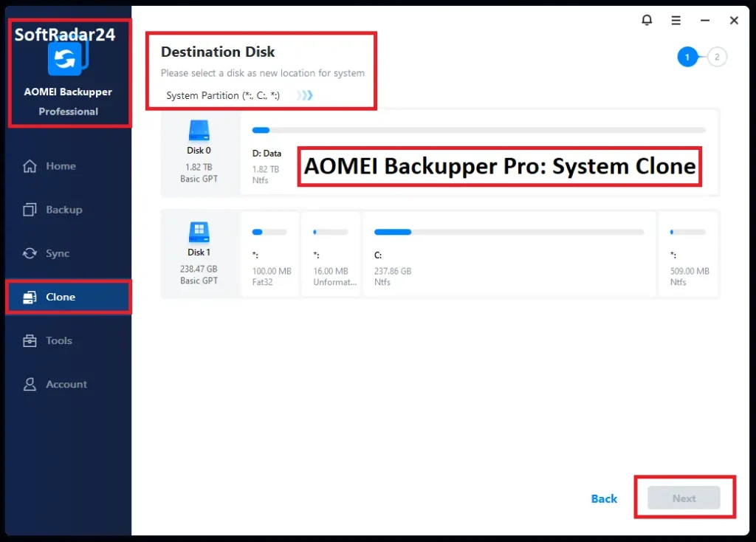Select the 16.00 MB unformatted partition tile
Image resolution: width=756 pixels, height=542 pixels.
tap(330, 255)
